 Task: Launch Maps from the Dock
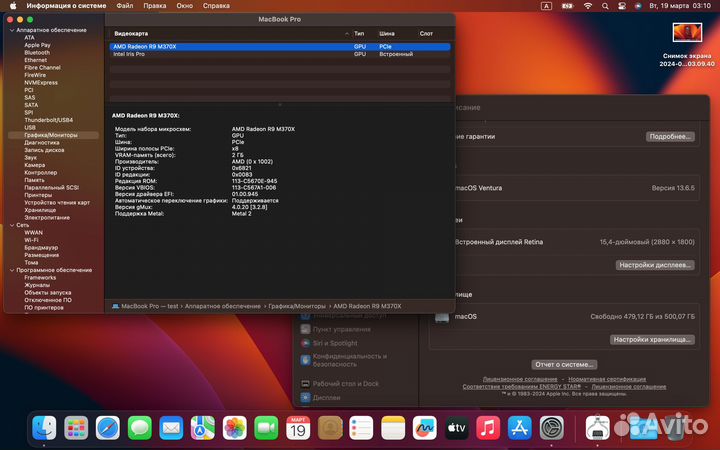click(x=203, y=428)
